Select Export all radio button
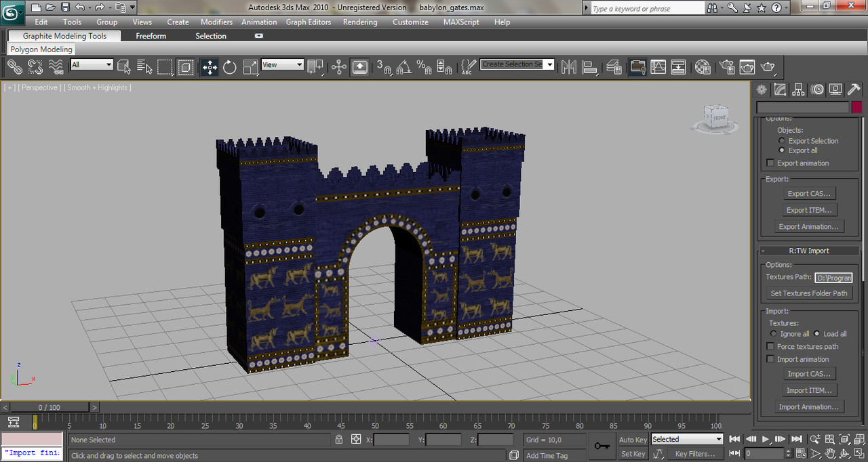This screenshot has height=462, width=868. click(x=782, y=150)
